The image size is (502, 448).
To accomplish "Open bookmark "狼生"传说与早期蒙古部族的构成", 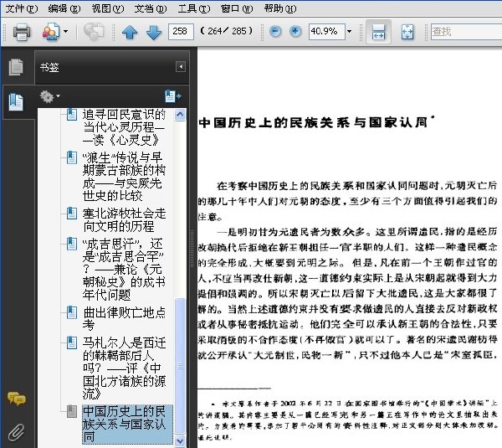I will (124, 177).
